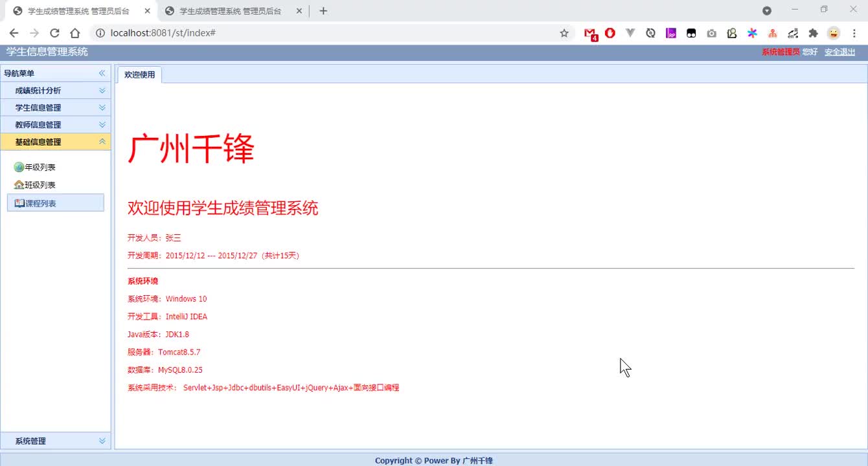The height and width of the screenshot is (466, 868).
Task: Reload the page with refresh icon
Action: click(54, 33)
